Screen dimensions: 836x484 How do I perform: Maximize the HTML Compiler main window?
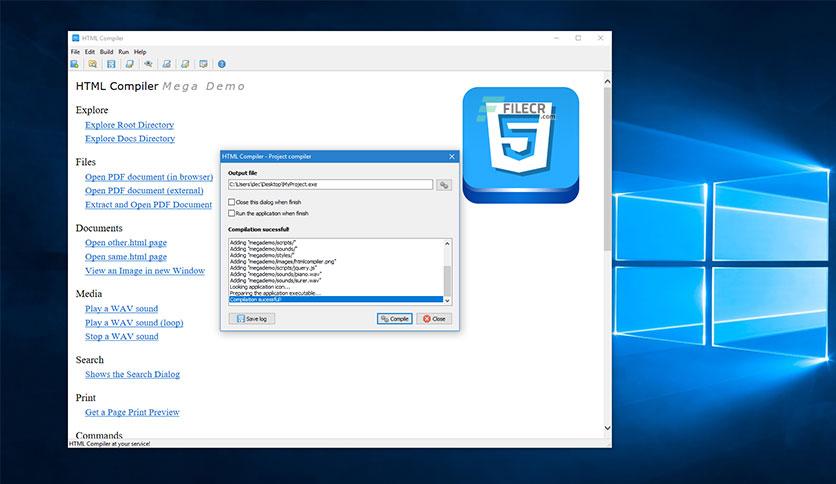click(x=578, y=38)
